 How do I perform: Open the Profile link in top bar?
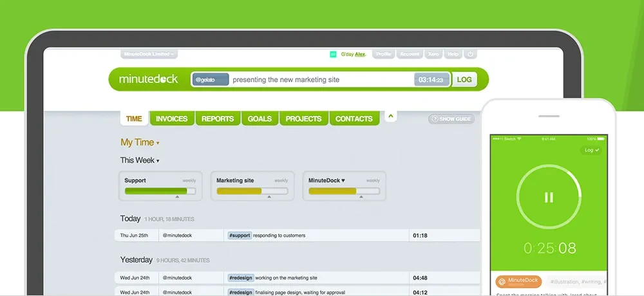[x=383, y=54]
